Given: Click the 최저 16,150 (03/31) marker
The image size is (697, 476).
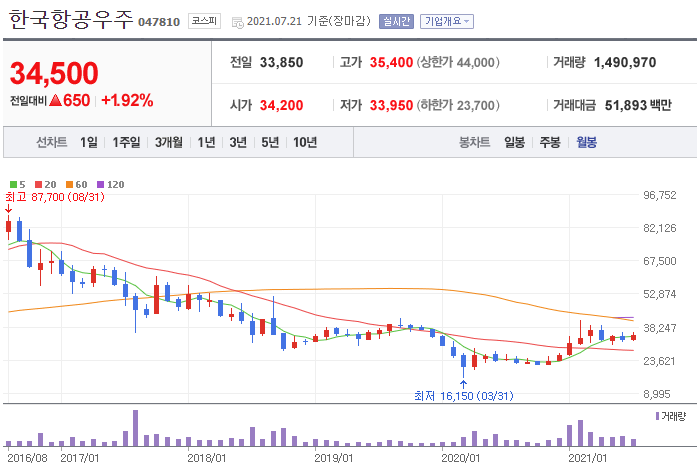Looking at the screenshot, I should [464, 396].
